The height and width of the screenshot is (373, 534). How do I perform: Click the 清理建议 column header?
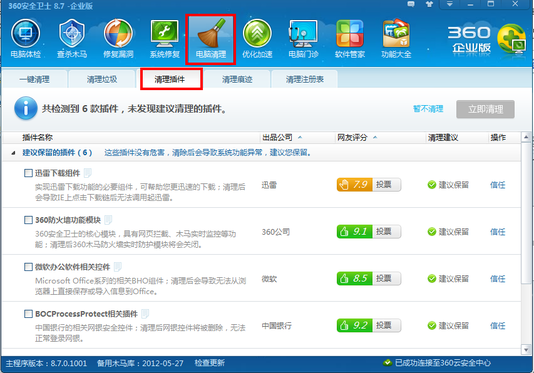click(443, 138)
